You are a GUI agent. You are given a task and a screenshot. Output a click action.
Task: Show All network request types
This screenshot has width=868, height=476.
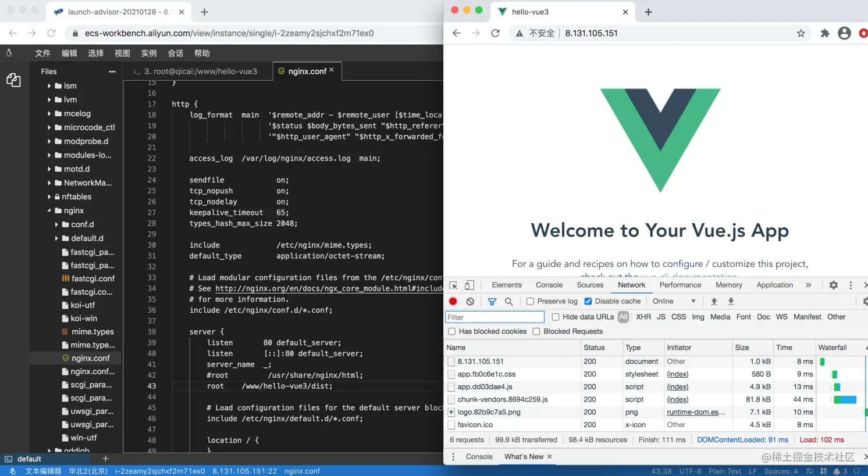(624, 317)
